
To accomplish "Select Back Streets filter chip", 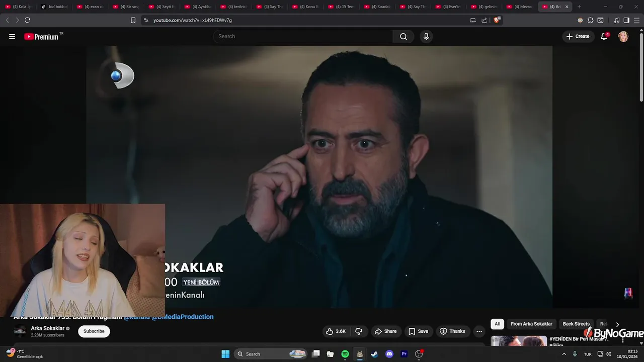I will coord(576,324).
